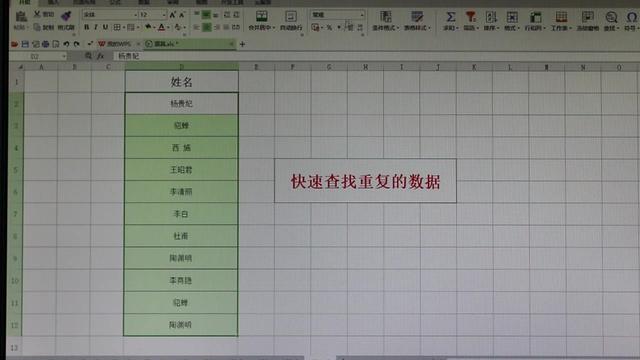Select the Format Painter brush

[x=66, y=16]
